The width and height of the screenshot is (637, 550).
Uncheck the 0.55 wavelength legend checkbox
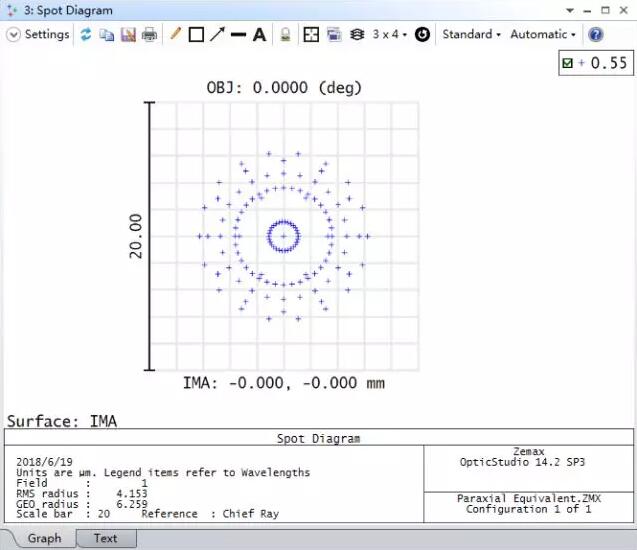coord(568,63)
